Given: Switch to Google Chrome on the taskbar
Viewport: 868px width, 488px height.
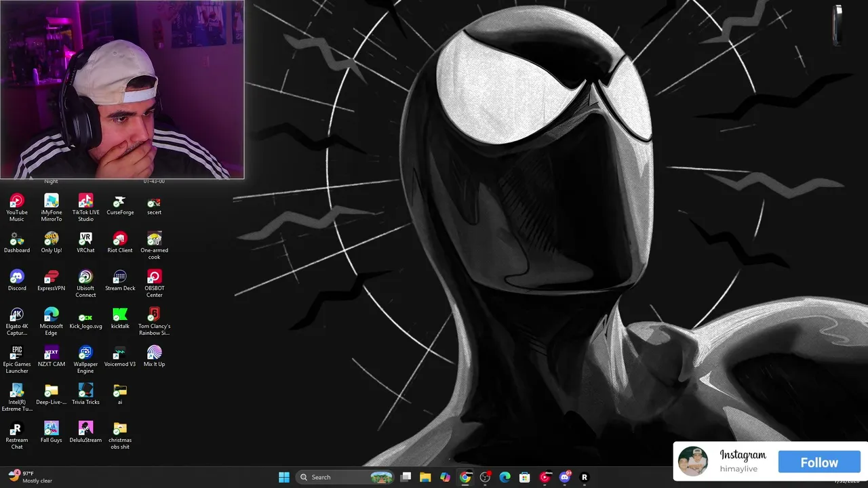Looking at the screenshot, I should (465, 477).
